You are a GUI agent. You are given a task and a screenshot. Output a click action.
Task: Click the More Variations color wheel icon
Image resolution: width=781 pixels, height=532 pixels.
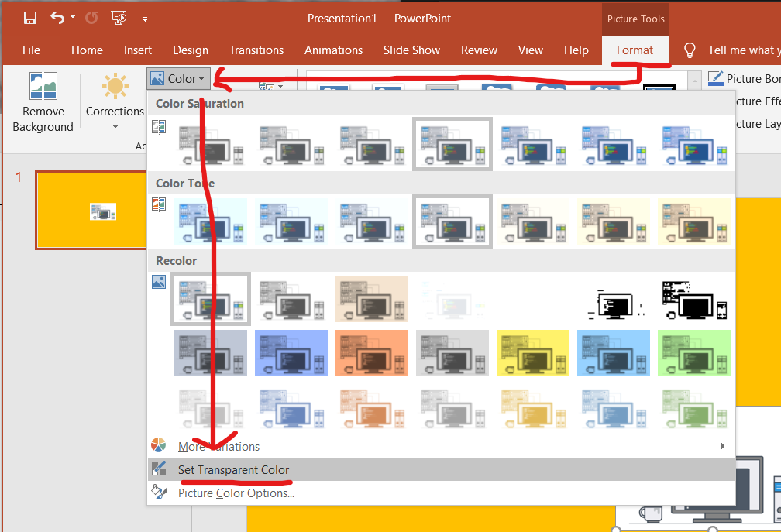coord(159,445)
